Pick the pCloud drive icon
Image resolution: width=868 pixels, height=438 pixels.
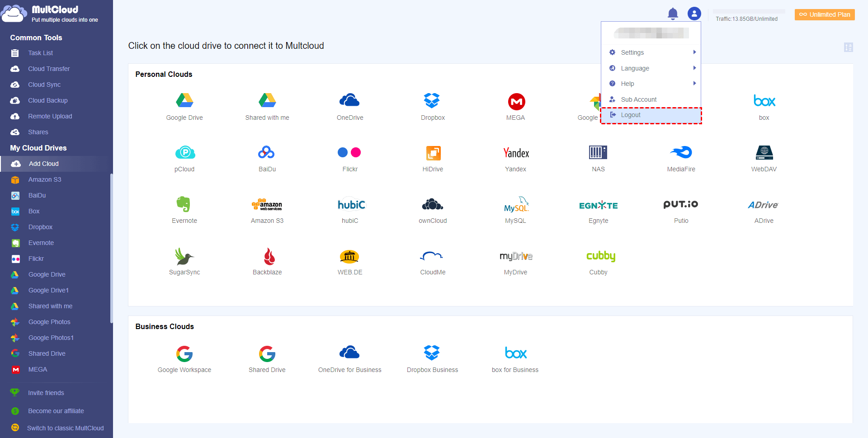[x=185, y=152]
